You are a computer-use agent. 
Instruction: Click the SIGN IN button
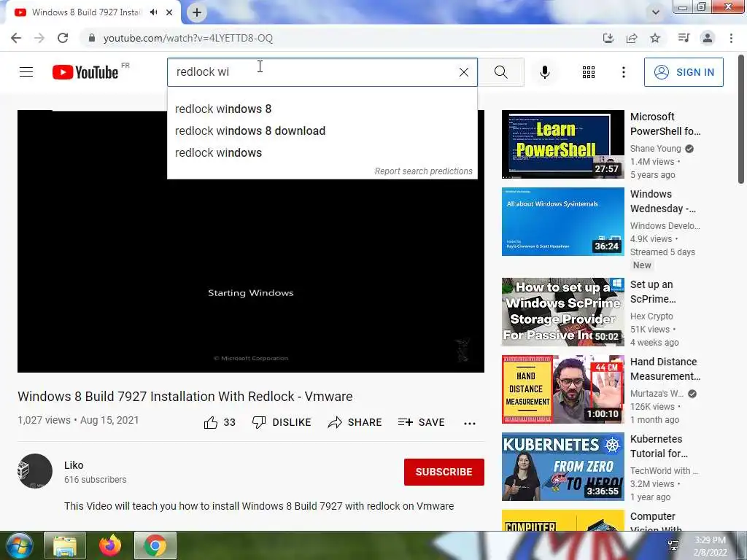(x=684, y=72)
